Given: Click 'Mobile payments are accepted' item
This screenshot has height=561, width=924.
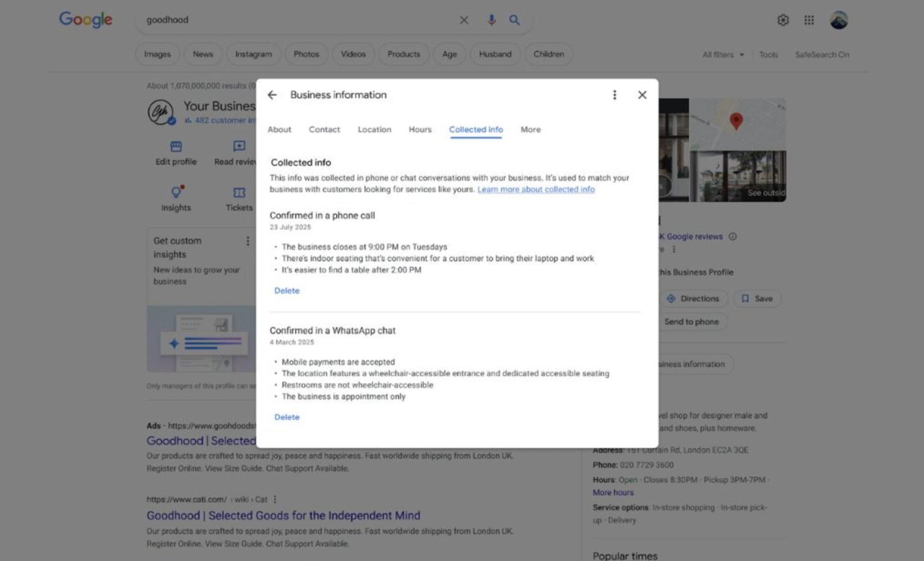Looking at the screenshot, I should click(338, 362).
